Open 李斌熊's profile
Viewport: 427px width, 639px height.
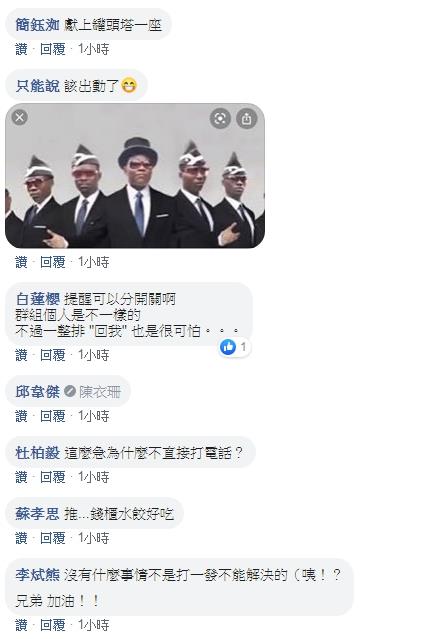click(37, 575)
